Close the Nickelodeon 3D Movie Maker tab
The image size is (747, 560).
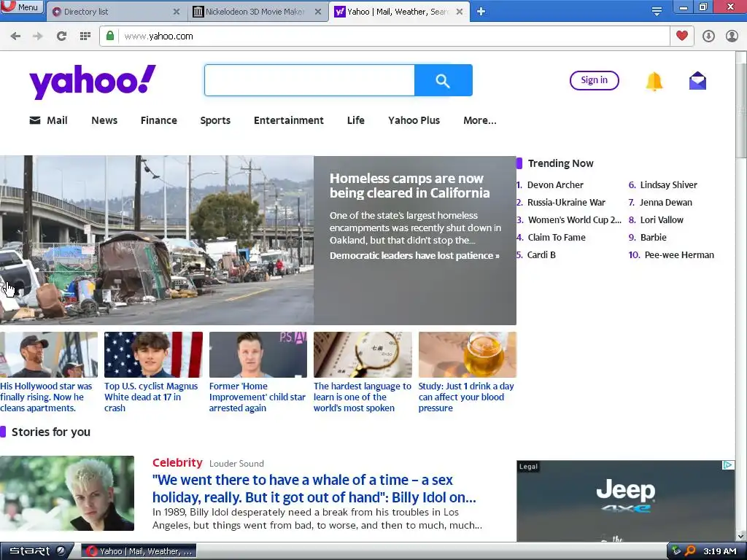318,12
